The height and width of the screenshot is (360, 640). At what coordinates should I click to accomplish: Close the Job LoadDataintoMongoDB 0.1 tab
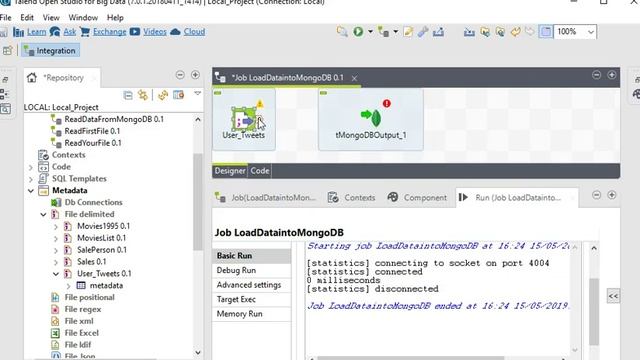(354, 78)
